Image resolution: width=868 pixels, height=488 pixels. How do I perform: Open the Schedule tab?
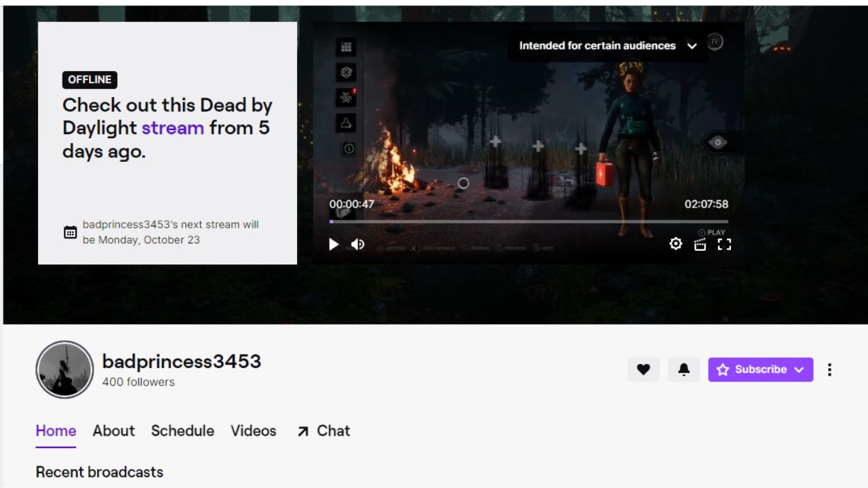point(182,431)
